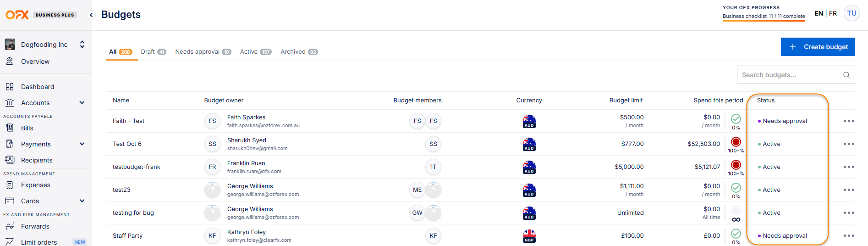Click the Forwards icon in sidebar
This screenshot has width=868, height=246.
10,226
